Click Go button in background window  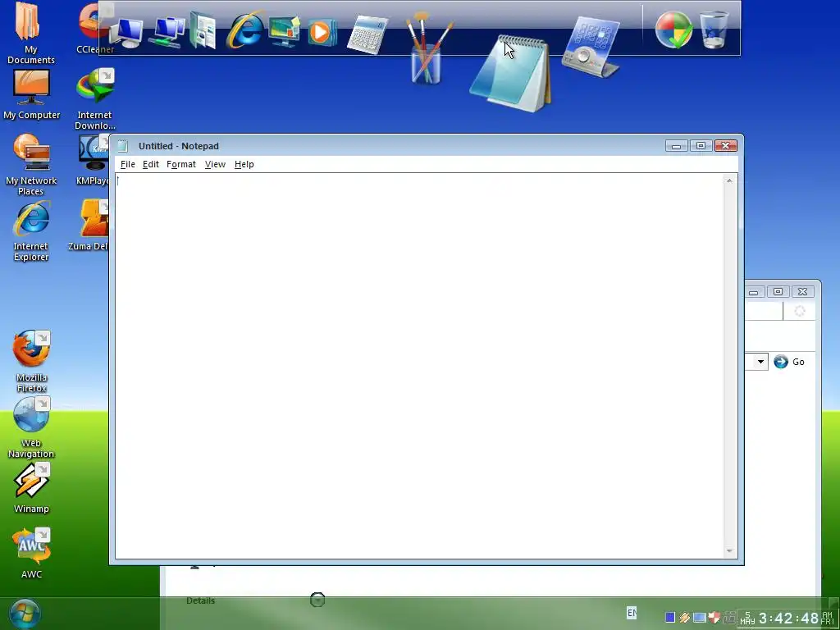[x=789, y=362]
